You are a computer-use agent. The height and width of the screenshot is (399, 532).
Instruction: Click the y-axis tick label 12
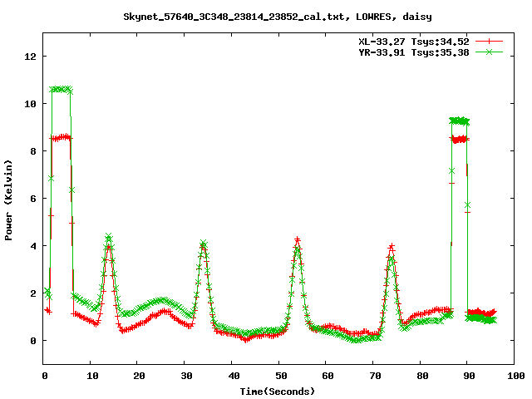pos(31,57)
